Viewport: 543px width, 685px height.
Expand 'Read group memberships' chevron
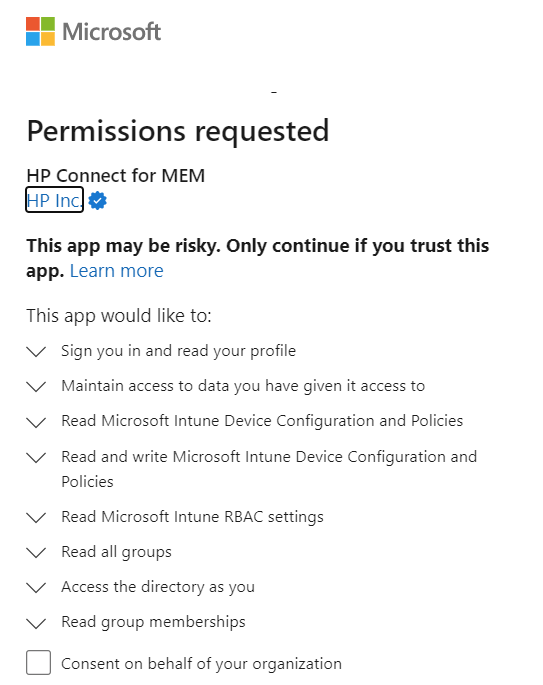[x=36, y=623]
